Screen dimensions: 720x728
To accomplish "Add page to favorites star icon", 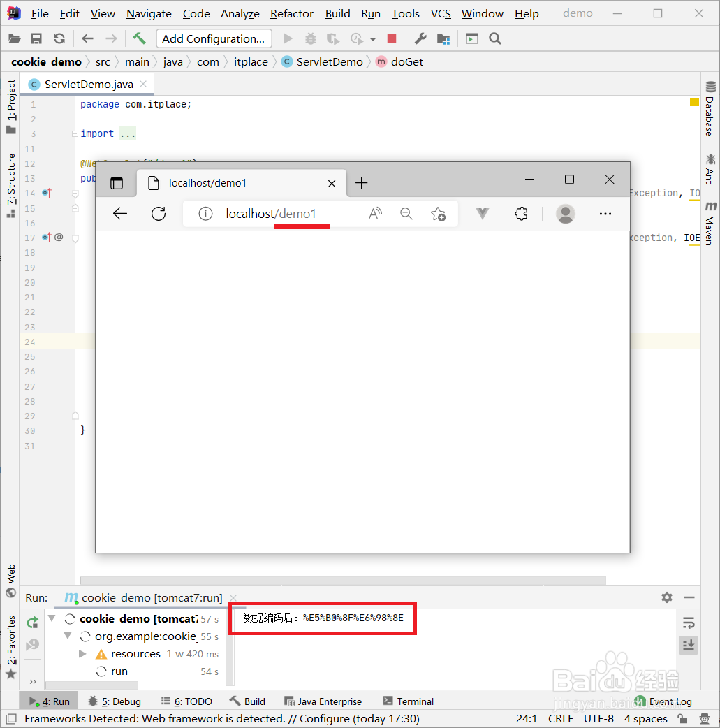I will (x=438, y=214).
